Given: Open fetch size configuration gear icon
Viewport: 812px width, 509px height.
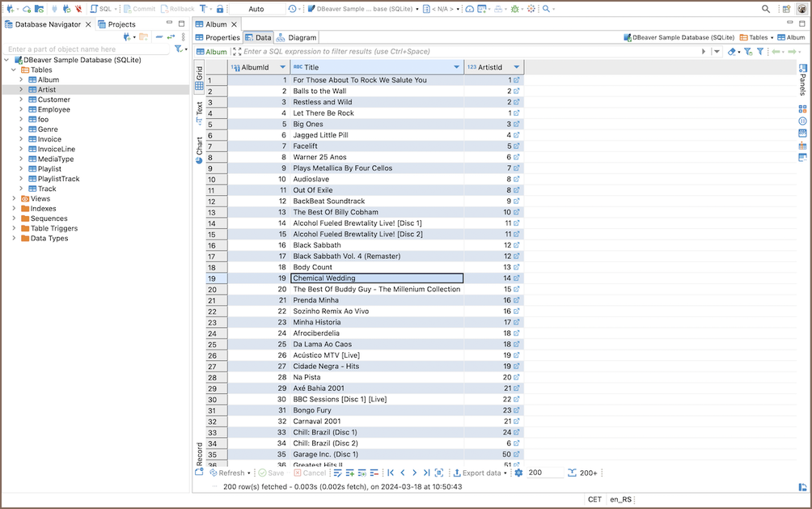Looking at the screenshot, I should pyautogui.click(x=518, y=473).
